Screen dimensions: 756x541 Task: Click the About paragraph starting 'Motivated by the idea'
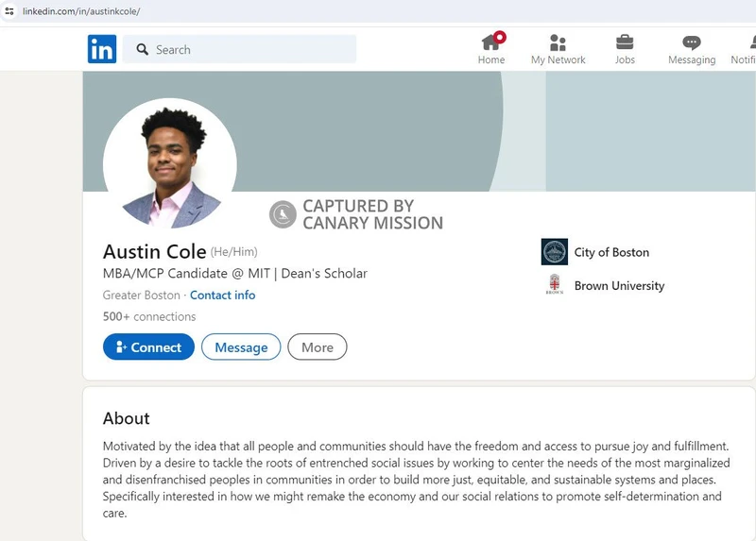click(x=417, y=480)
